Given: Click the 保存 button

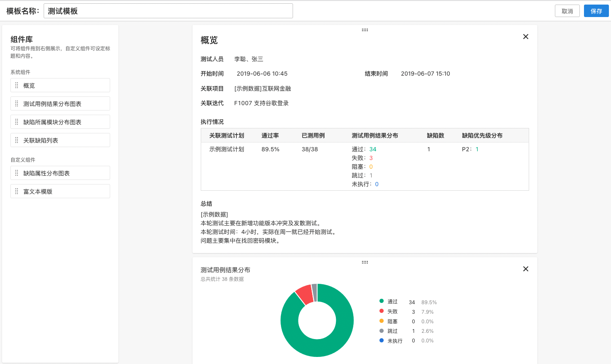Looking at the screenshot, I should (x=596, y=10).
